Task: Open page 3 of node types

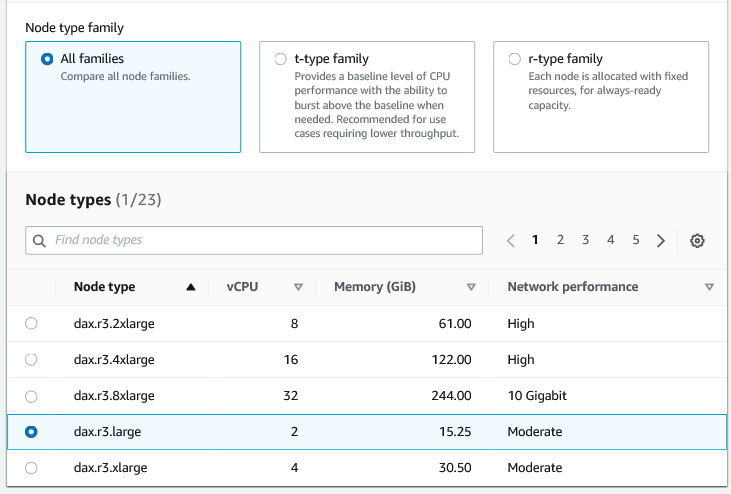Action: click(586, 240)
